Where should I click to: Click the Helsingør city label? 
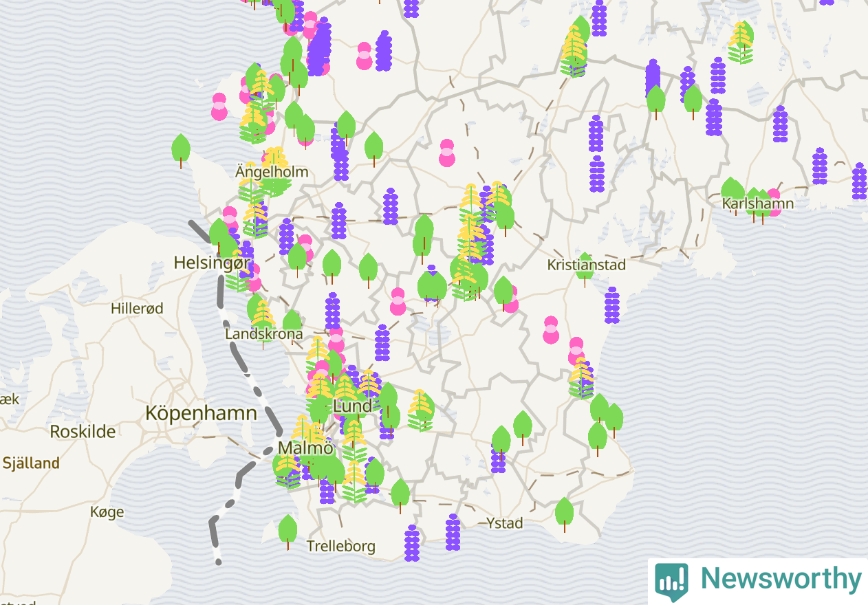[x=212, y=263]
